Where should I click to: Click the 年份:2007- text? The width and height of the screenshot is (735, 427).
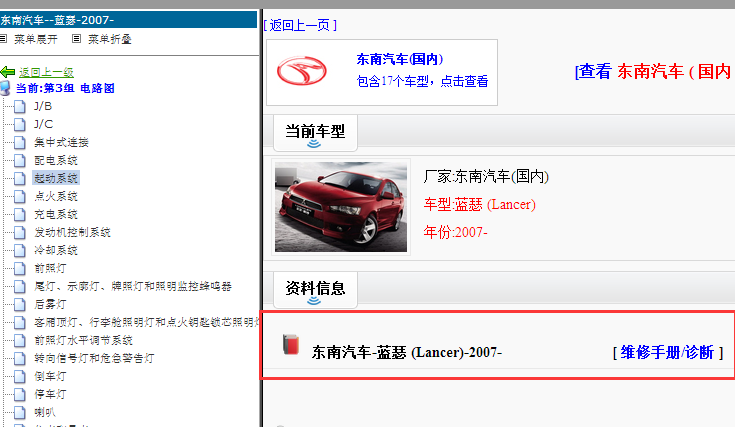[455, 232]
